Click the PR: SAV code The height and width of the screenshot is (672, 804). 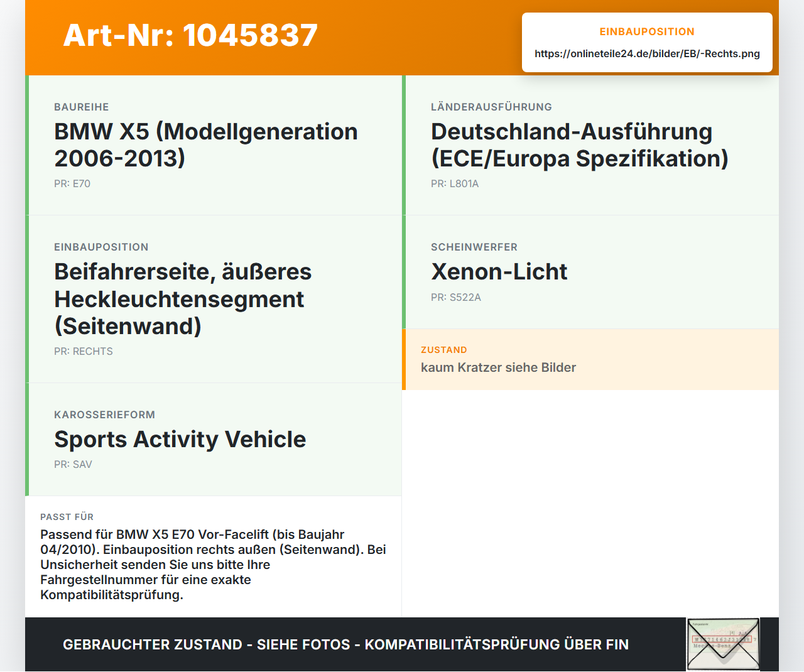pyautogui.click(x=73, y=465)
